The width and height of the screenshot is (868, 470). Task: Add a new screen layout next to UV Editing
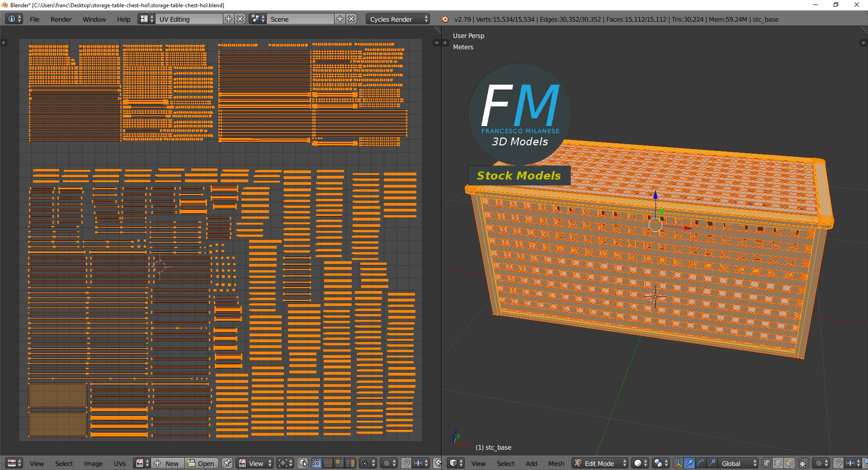[x=229, y=19]
